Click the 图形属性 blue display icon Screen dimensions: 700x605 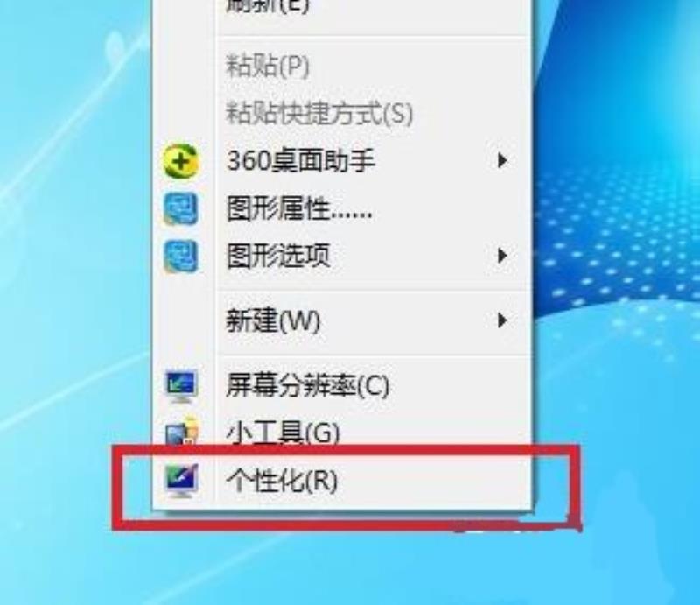pos(181,209)
